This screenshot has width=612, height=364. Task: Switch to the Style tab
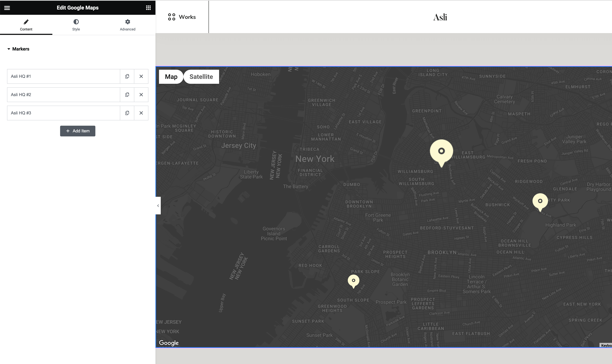pyautogui.click(x=76, y=25)
